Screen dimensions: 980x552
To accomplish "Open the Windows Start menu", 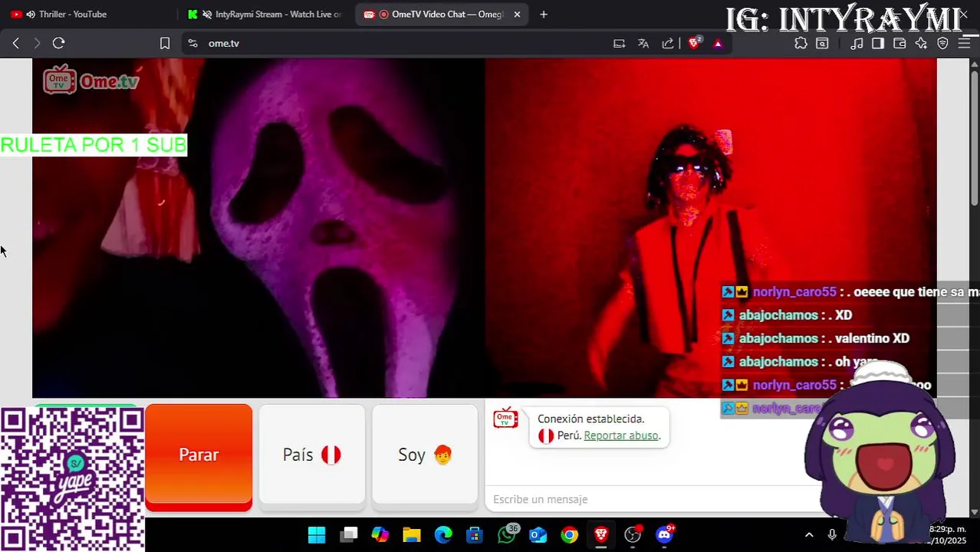I will [317, 535].
